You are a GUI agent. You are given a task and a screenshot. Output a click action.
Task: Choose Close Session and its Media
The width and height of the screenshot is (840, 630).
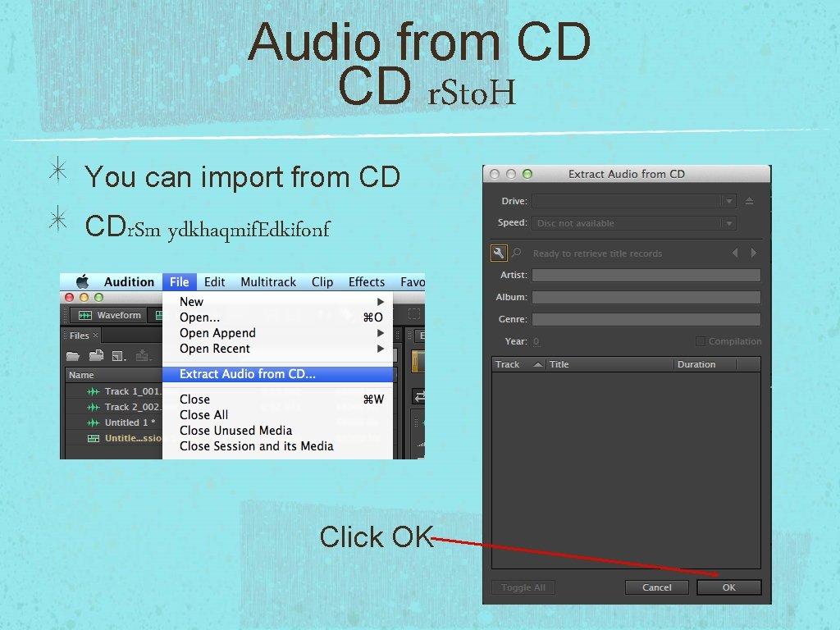(277, 445)
